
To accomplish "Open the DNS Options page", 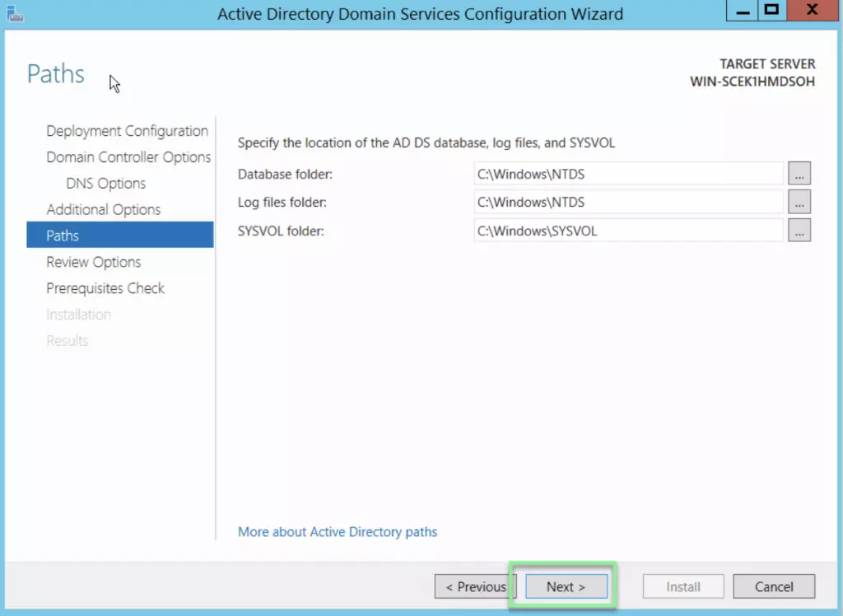I will 105,184.
